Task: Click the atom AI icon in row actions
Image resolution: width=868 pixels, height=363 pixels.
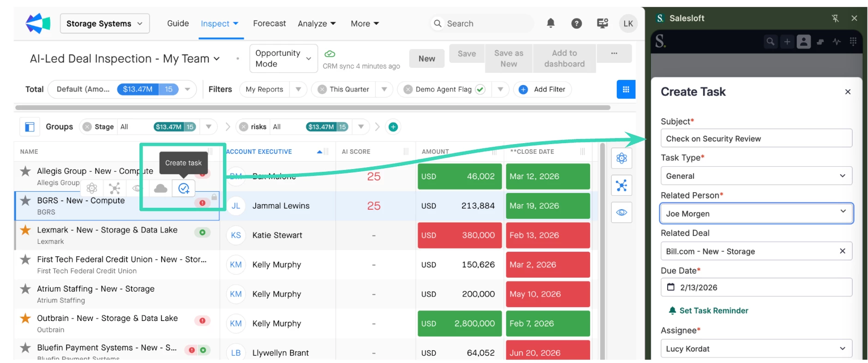Action: (x=92, y=188)
